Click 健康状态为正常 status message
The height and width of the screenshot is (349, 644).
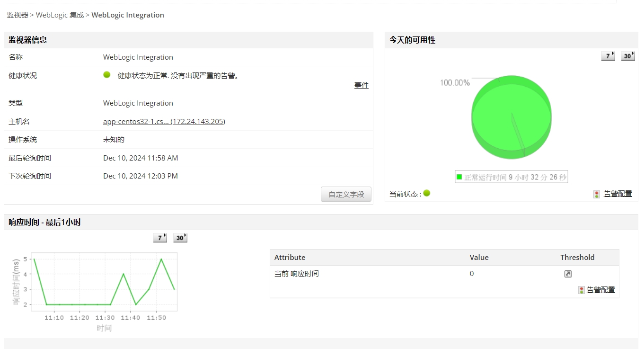[178, 75]
